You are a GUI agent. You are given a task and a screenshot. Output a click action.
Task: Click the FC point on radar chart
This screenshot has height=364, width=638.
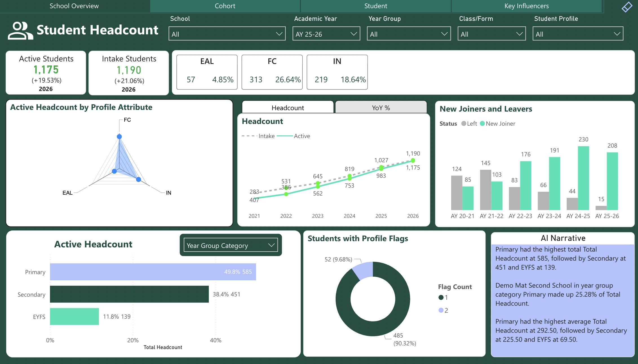[x=119, y=137]
